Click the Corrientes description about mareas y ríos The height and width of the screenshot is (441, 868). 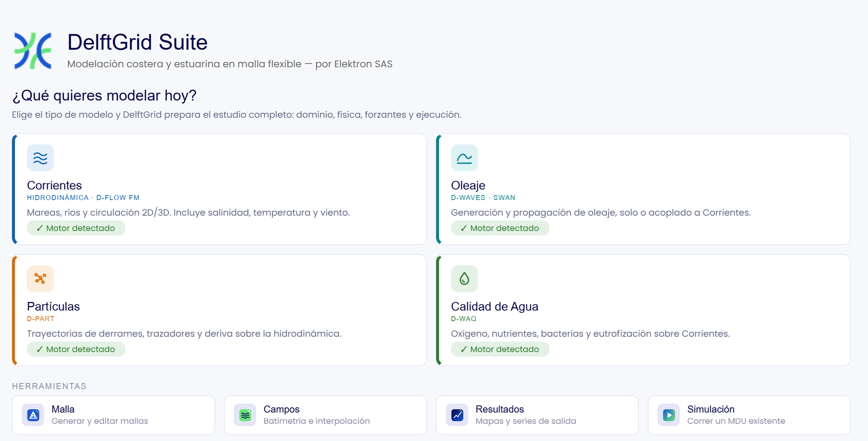tap(189, 213)
